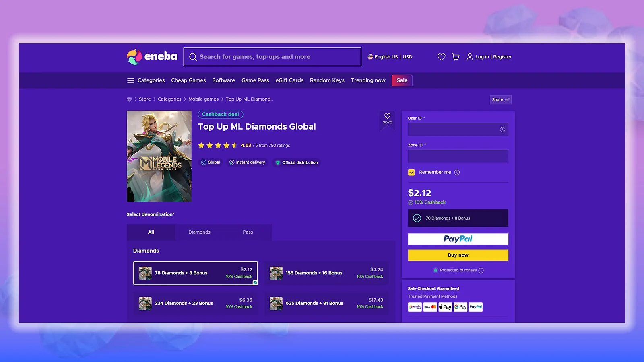
Task: Click the Share button
Action: [500, 100]
